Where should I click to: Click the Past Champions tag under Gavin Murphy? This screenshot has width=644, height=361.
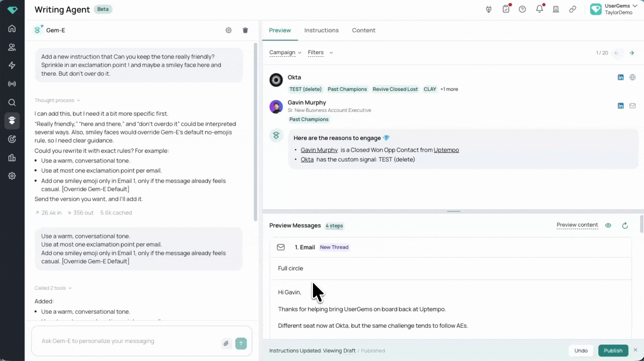coord(309,119)
